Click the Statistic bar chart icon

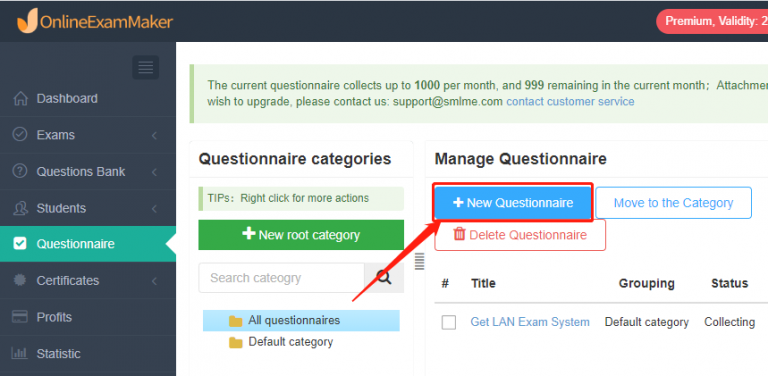click(20, 353)
